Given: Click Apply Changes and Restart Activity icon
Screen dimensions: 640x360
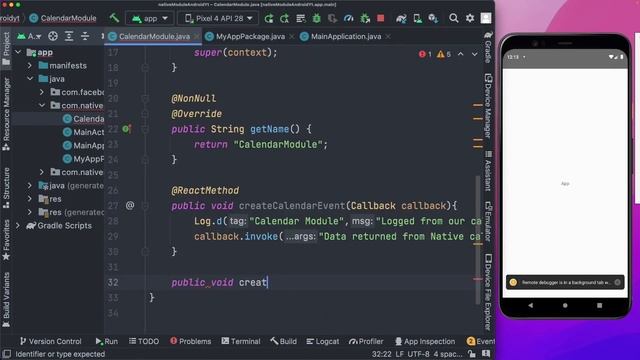Looking at the screenshot, I should [x=284, y=18].
